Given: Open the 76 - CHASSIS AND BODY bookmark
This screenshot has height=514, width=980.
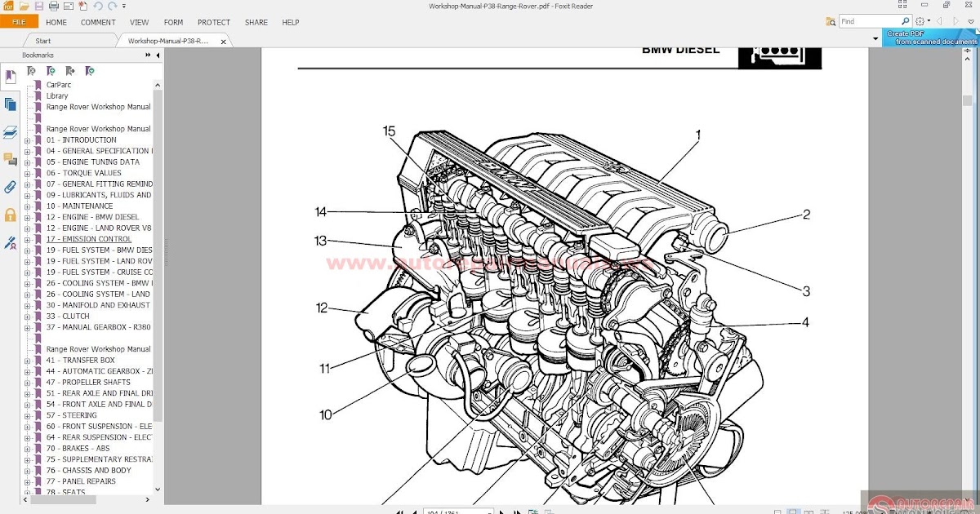Looking at the screenshot, I should pos(89,470).
